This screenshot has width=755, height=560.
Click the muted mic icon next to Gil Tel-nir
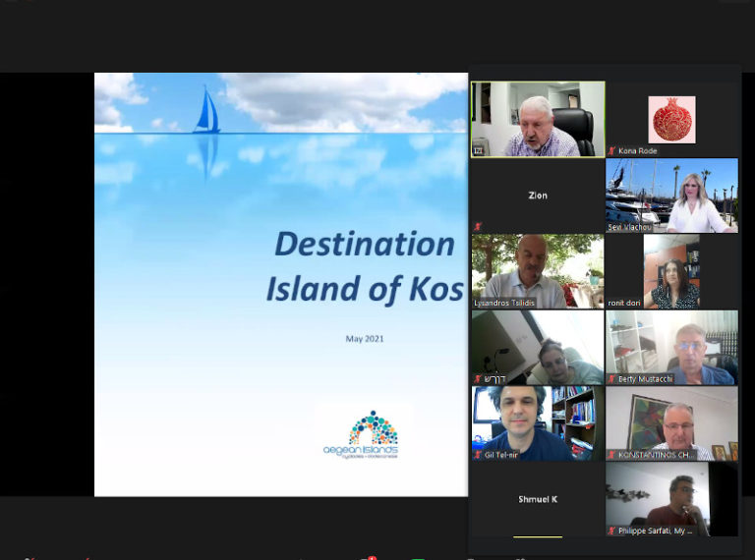(x=478, y=455)
